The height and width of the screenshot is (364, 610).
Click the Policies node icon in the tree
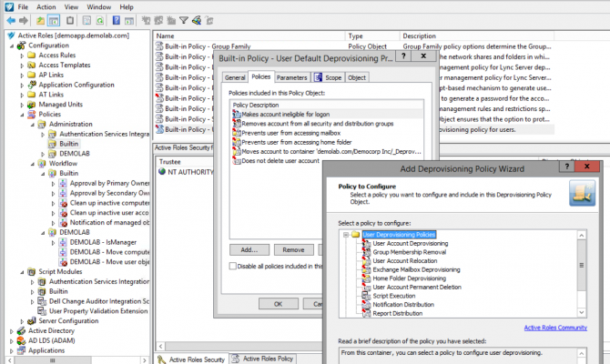coord(32,114)
